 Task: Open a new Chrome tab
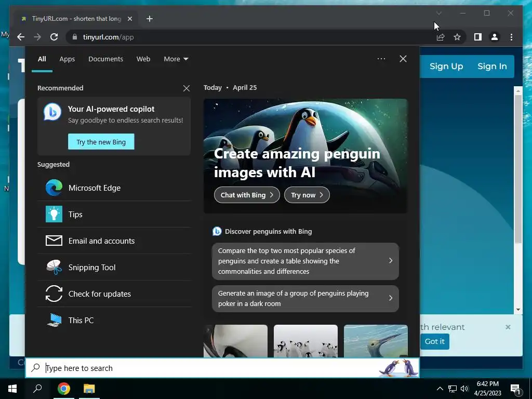(x=150, y=19)
